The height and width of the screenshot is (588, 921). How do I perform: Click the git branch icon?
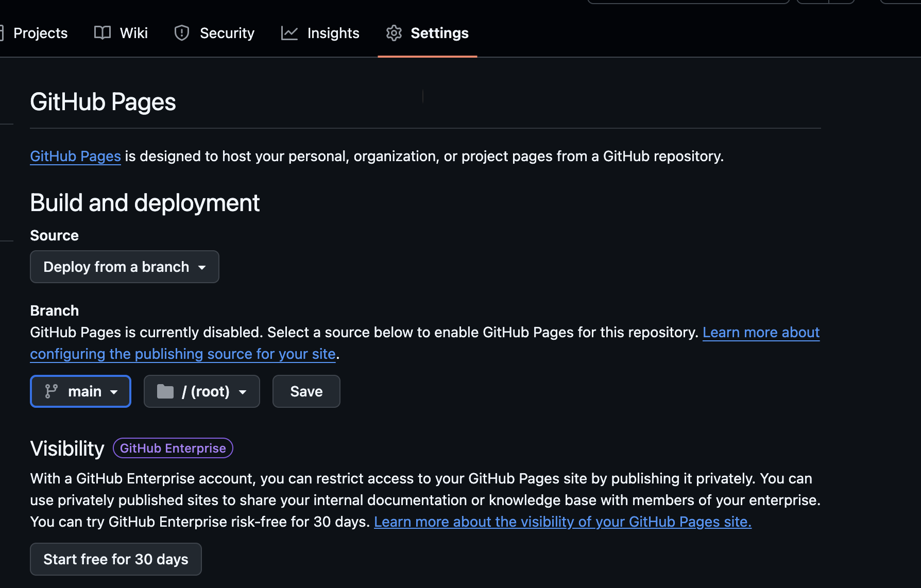coord(51,391)
